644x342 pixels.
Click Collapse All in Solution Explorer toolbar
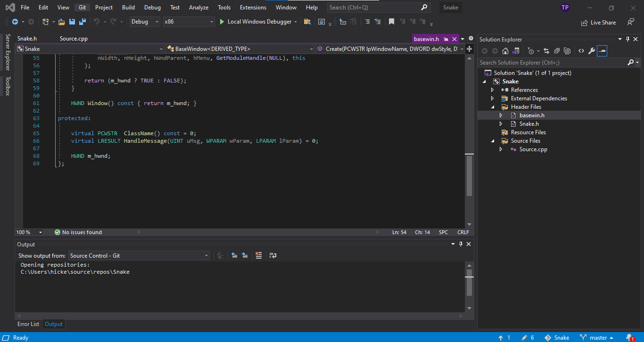click(x=557, y=51)
